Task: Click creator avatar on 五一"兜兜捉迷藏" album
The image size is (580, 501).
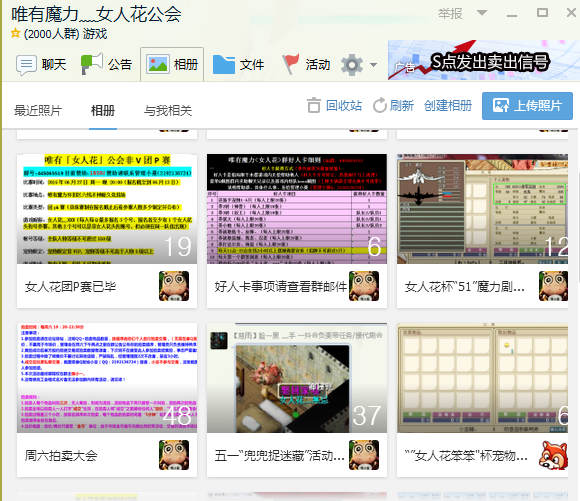Action: (364, 455)
